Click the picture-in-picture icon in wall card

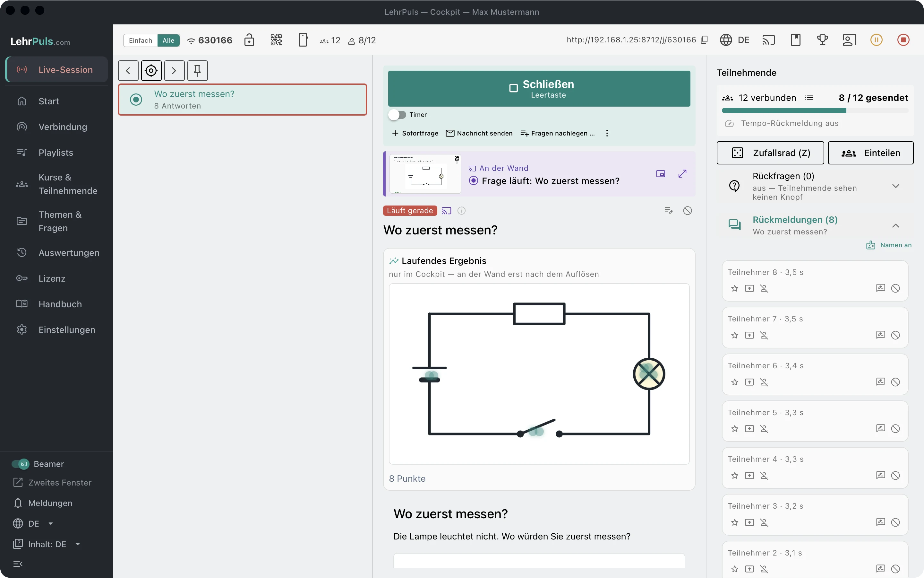click(x=661, y=174)
